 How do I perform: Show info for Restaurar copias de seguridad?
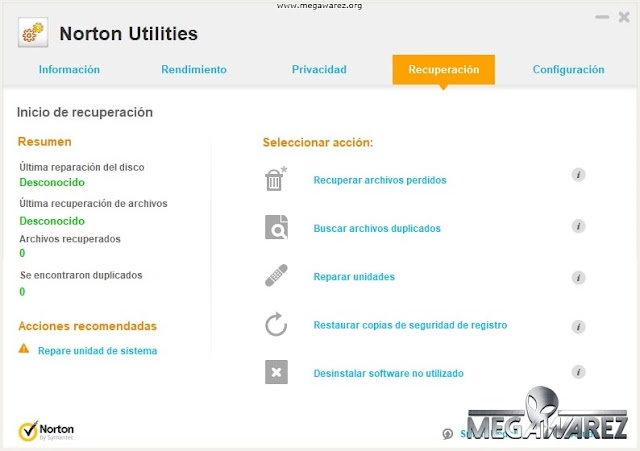click(578, 327)
